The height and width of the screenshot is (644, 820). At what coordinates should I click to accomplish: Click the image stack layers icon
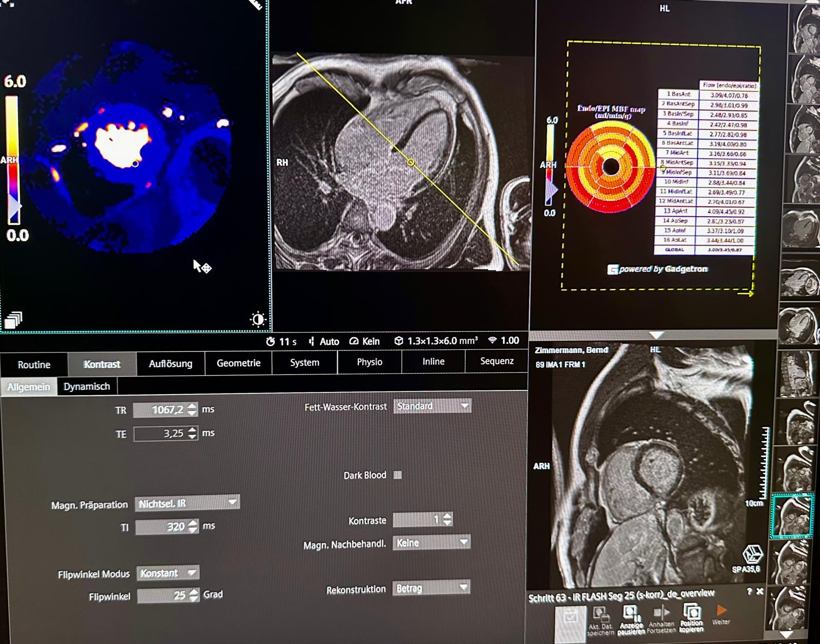(x=13, y=320)
